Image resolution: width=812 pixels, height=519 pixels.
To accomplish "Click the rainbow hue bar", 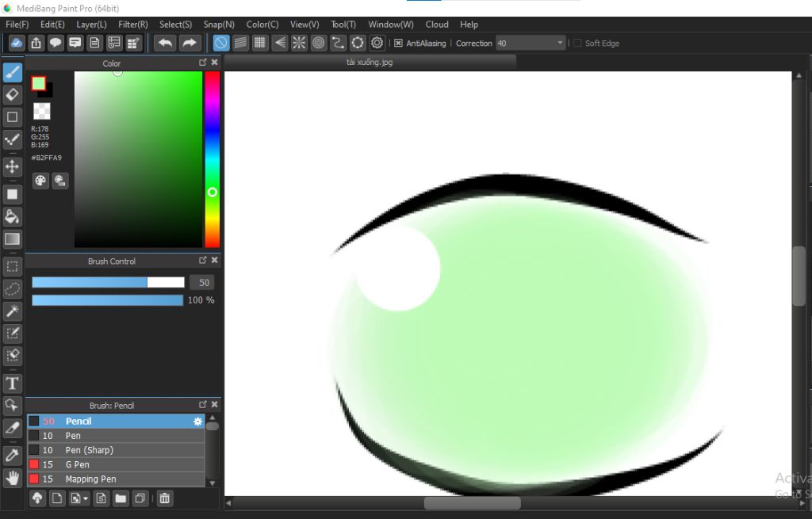I will pos(213,159).
